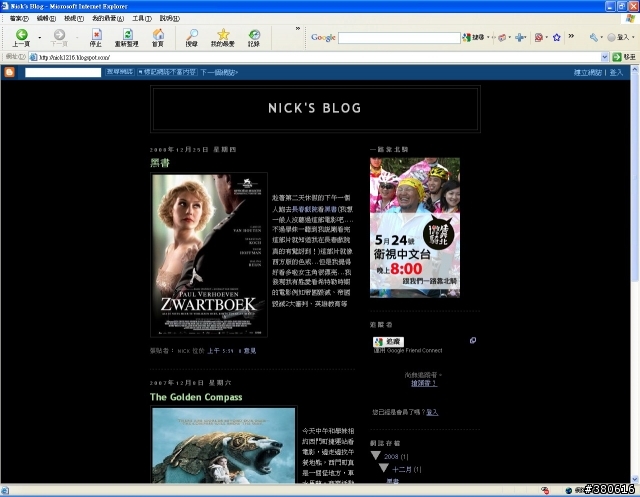Open the December archive month link
This screenshot has width=640, height=497.
pyautogui.click(x=402, y=470)
